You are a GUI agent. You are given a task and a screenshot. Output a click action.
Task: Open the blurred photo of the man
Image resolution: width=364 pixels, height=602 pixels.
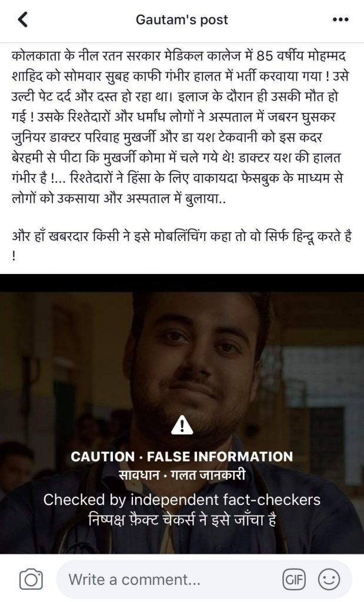point(182,422)
